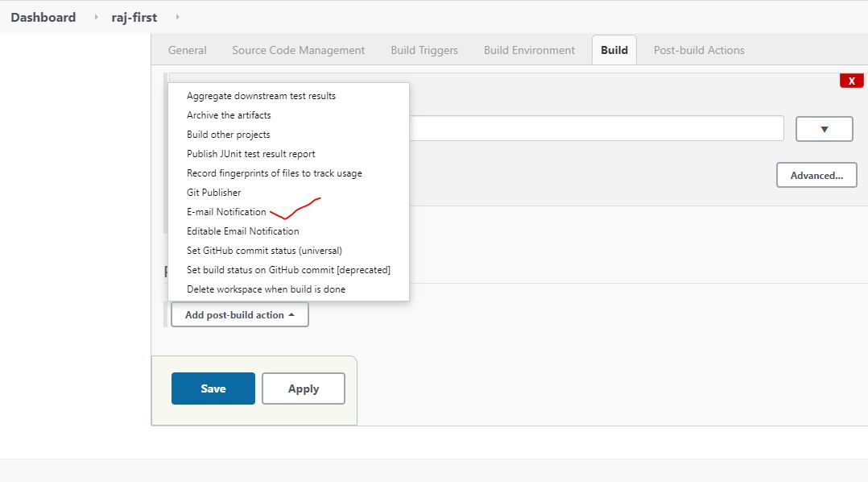This screenshot has height=482, width=868.
Task: Select Publish JUnit test result report
Action: 250,154
